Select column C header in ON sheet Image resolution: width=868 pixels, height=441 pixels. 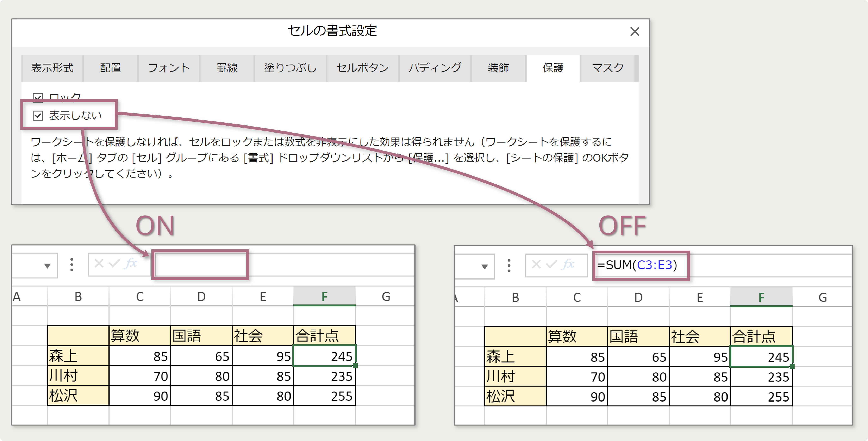(140, 297)
